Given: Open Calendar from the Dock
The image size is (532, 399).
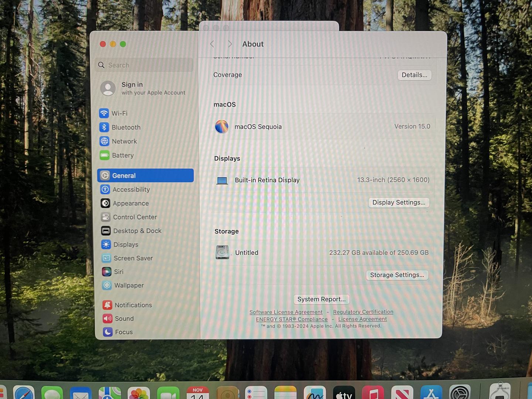Looking at the screenshot, I should tap(198, 393).
